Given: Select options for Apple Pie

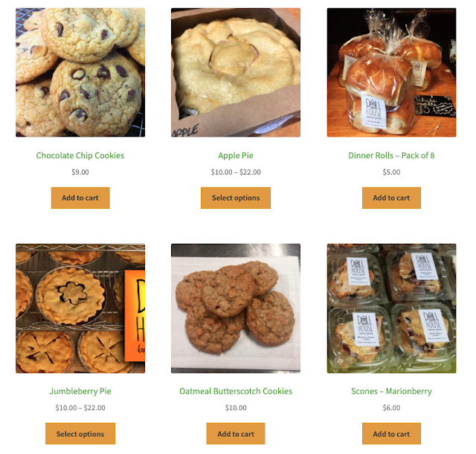Looking at the screenshot, I should pyautogui.click(x=236, y=198).
